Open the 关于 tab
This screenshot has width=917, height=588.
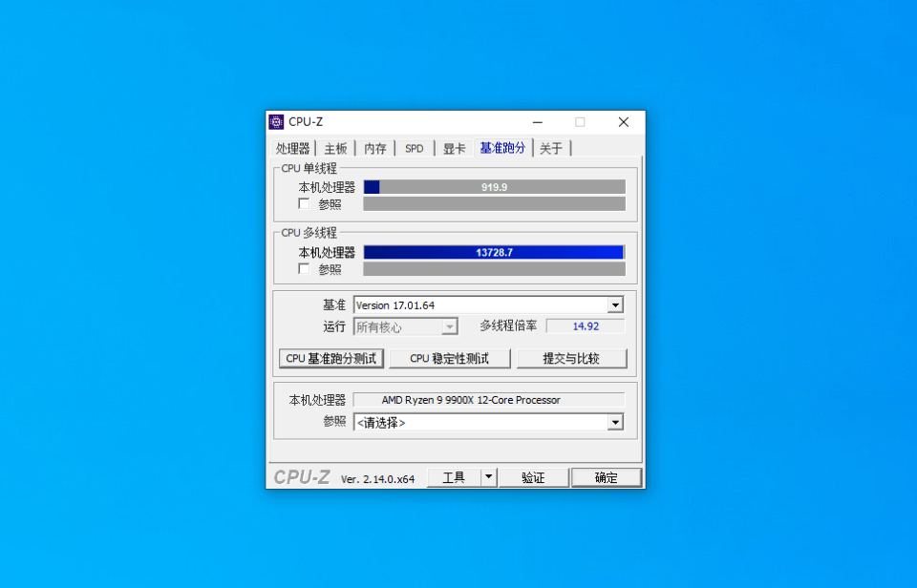(551, 149)
